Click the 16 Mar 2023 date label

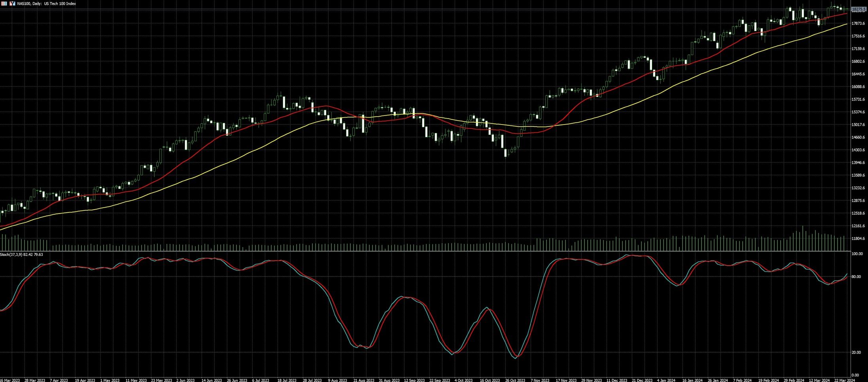pyautogui.click(x=10, y=380)
